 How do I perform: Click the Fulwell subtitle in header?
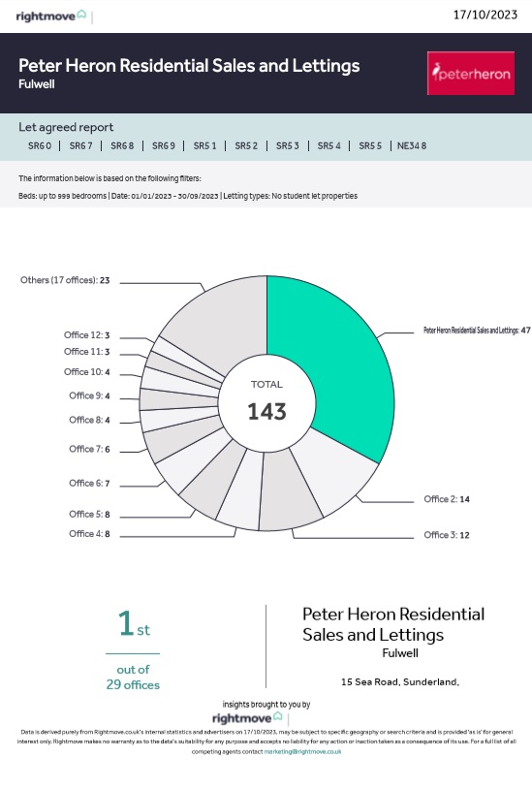point(36,84)
